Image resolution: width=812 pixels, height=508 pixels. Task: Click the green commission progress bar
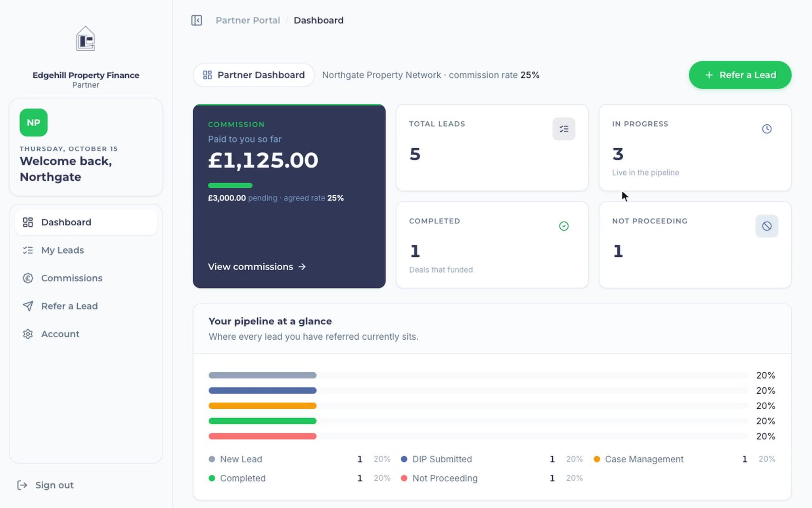230,185
